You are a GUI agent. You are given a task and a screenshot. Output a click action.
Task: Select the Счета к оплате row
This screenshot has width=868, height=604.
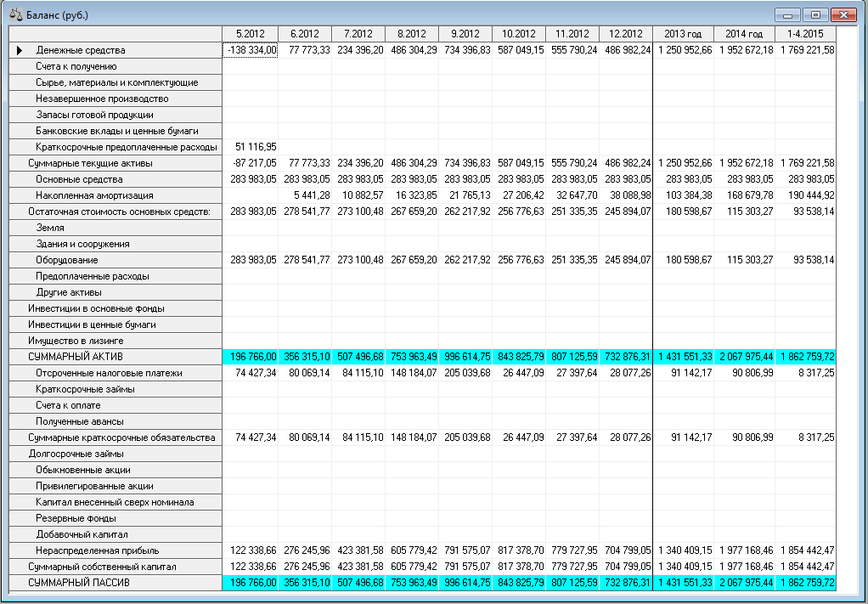[x=116, y=405]
